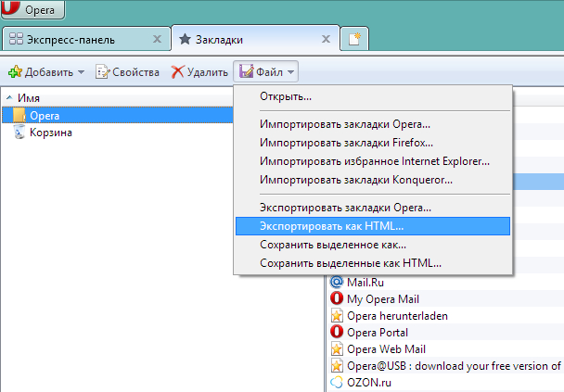Choose Импортировать закладки Firefox...
This screenshot has height=392, width=564.
click(x=373, y=143)
